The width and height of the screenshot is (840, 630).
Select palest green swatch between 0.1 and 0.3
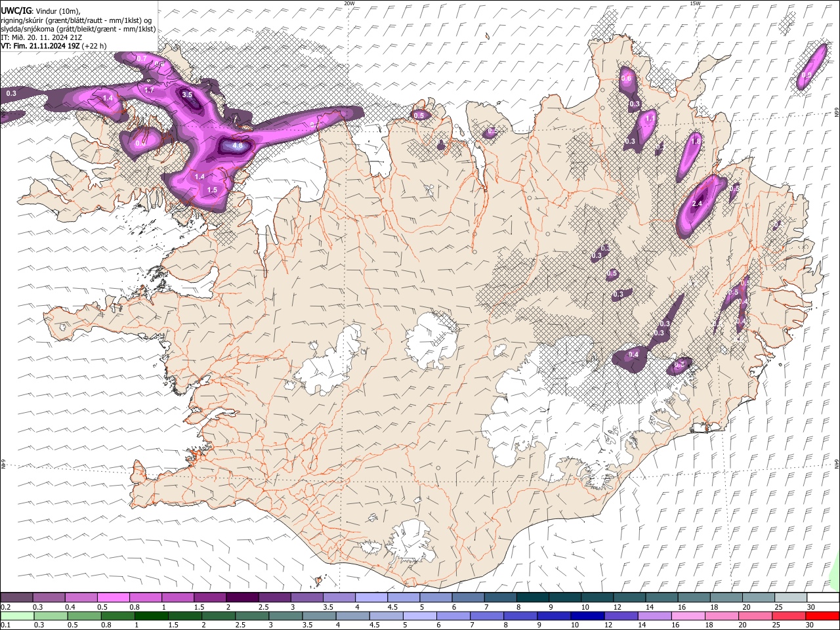[16, 616]
